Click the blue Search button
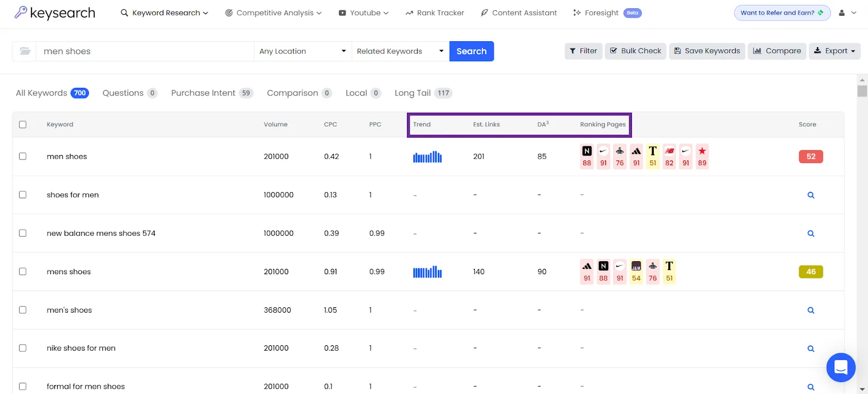868x394 pixels. (471, 51)
